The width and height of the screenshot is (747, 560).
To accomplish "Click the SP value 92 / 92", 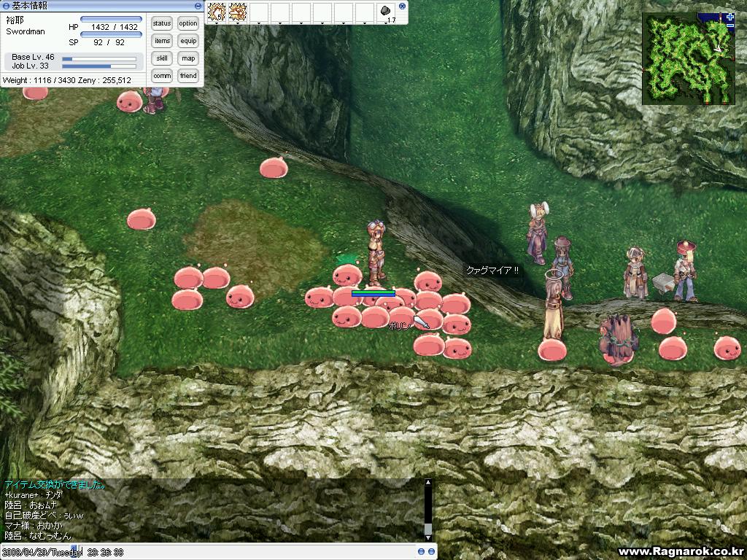I will tap(109, 42).
